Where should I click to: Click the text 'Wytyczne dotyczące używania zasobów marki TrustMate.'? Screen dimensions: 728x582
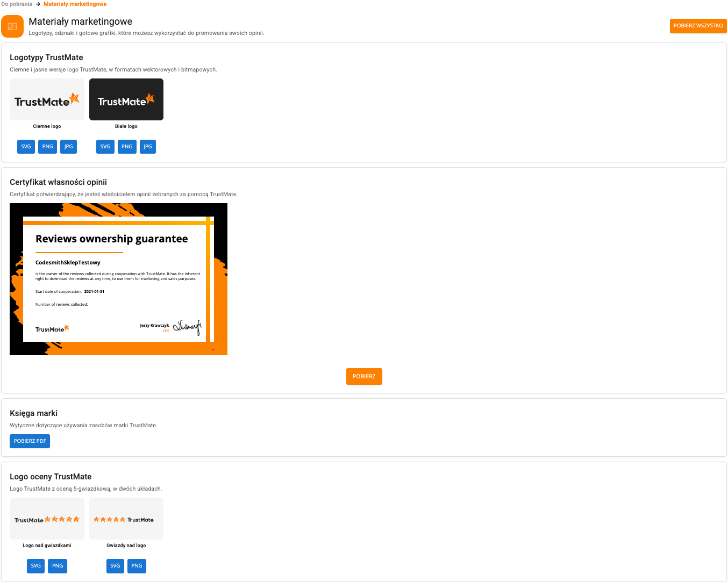pyautogui.click(x=83, y=425)
